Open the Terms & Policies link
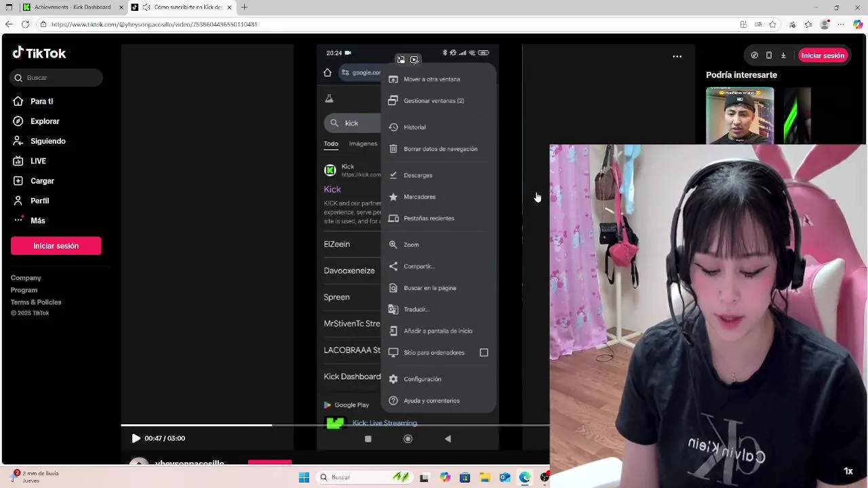 36,302
